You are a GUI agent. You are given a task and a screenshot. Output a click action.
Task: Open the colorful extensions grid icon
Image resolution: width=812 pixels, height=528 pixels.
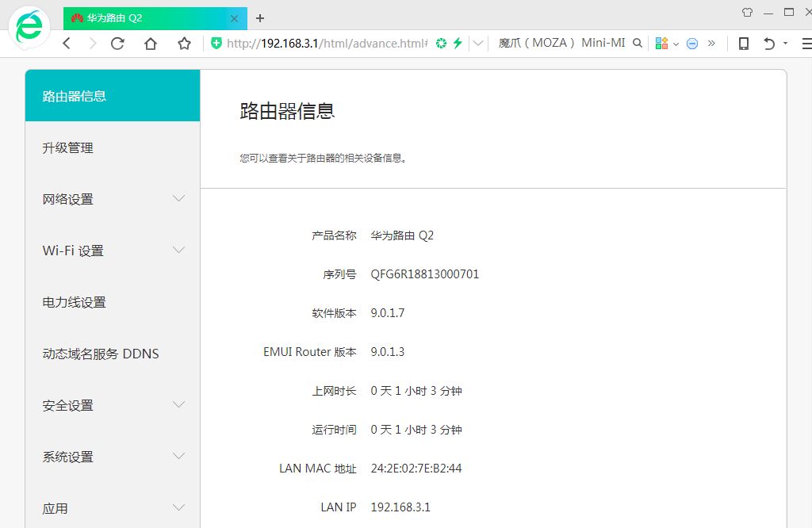coord(661,44)
